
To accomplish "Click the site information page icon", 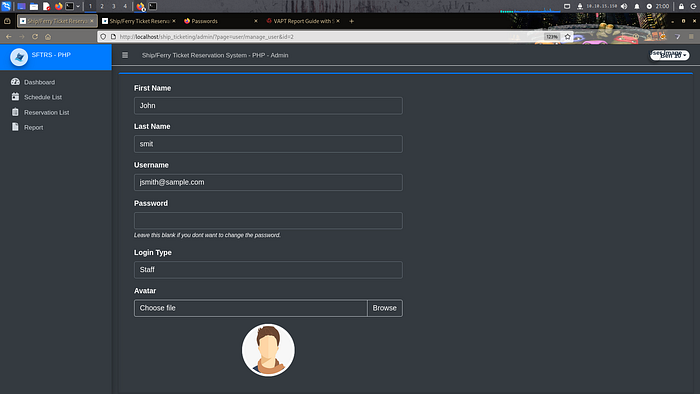I will click(x=113, y=37).
